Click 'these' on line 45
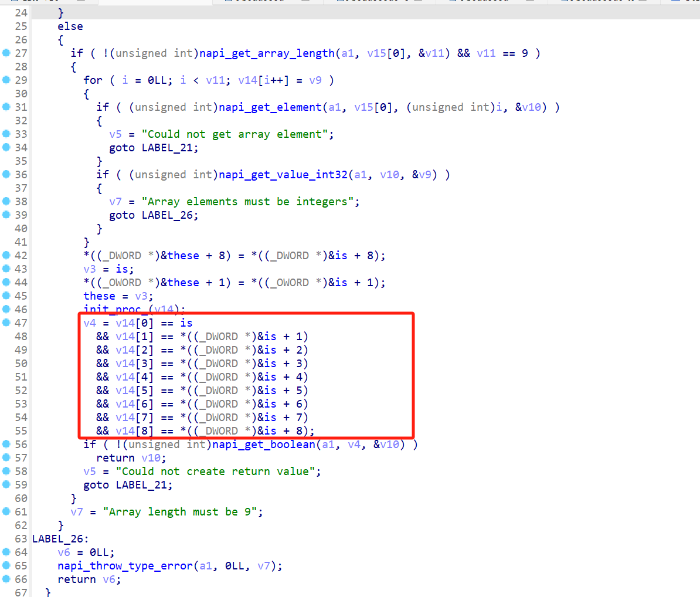Viewport: 700px width, 597px height. [x=99, y=296]
